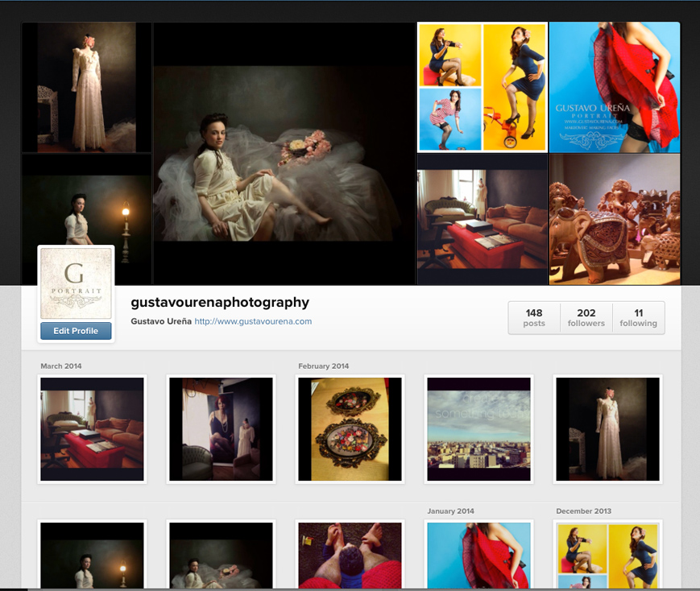The image size is (700, 591).
Task: Click header image of studio with red table
Action: (x=483, y=219)
